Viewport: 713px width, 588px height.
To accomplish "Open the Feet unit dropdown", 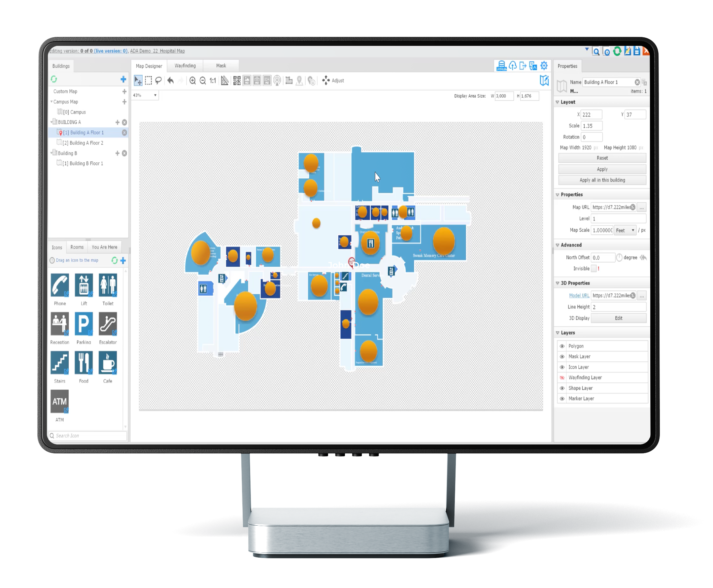I will pyautogui.click(x=625, y=230).
